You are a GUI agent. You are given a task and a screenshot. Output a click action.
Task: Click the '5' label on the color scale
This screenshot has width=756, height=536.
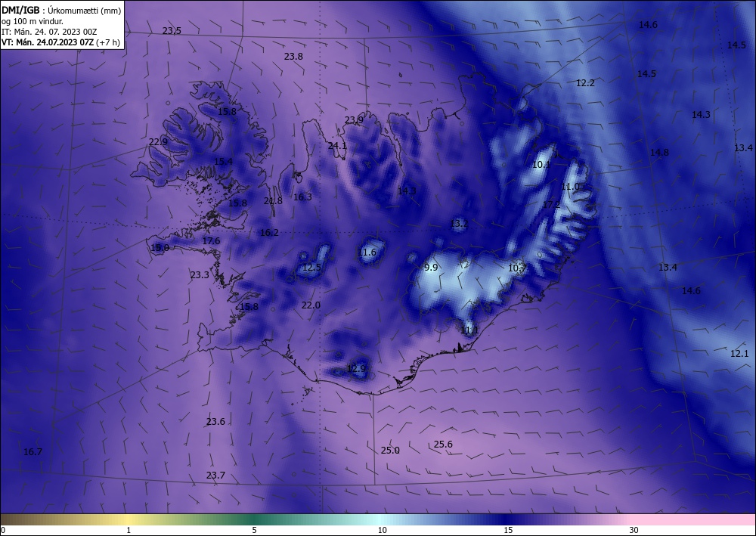coord(254,531)
